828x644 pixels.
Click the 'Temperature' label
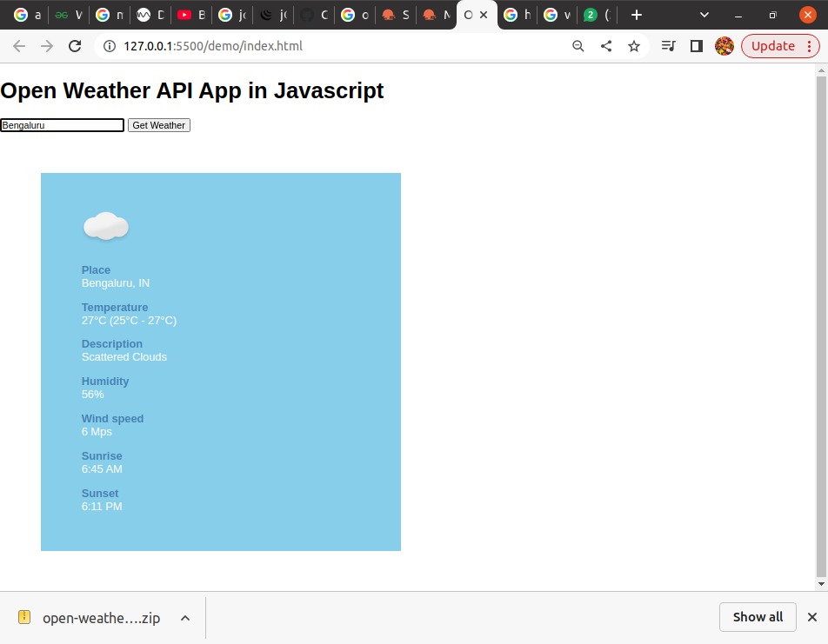click(115, 307)
